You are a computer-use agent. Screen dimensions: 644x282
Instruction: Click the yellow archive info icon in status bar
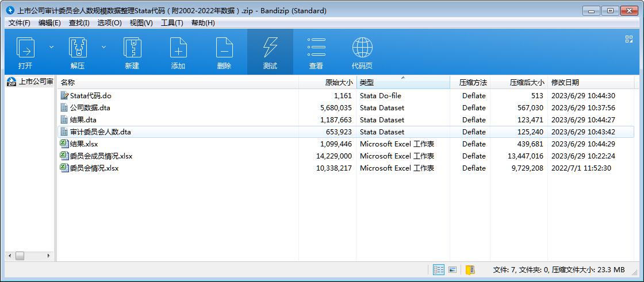click(x=470, y=270)
